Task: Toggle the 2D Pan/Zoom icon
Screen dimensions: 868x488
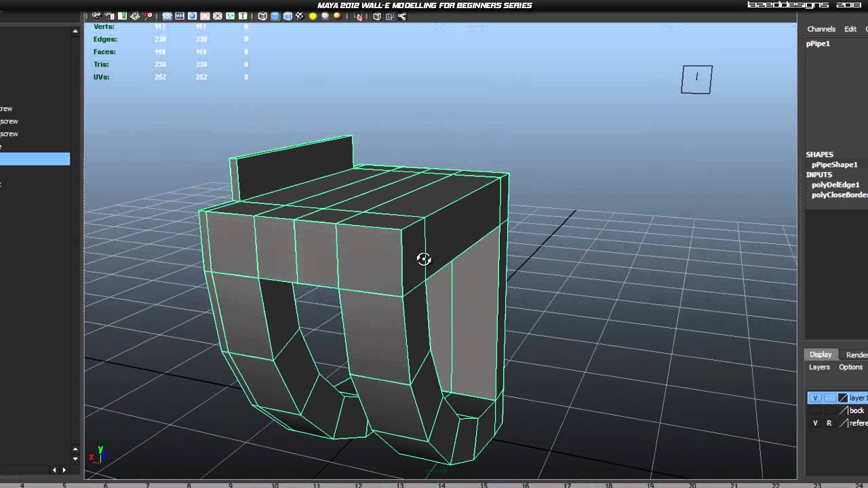Action: [x=148, y=16]
